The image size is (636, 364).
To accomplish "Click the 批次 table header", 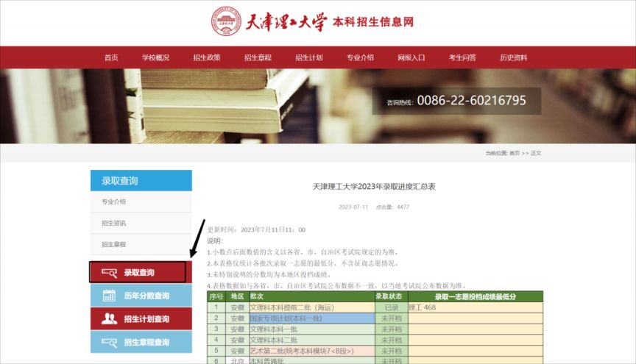I will (x=311, y=296).
